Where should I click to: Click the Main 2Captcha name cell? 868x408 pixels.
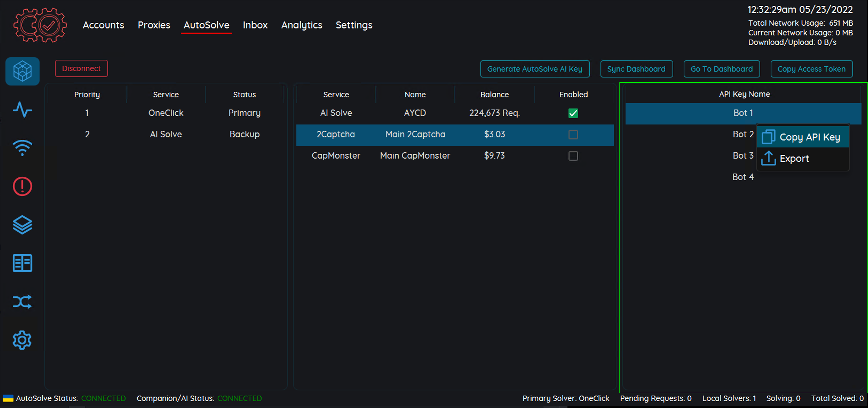pyautogui.click(x=415, y=134)
